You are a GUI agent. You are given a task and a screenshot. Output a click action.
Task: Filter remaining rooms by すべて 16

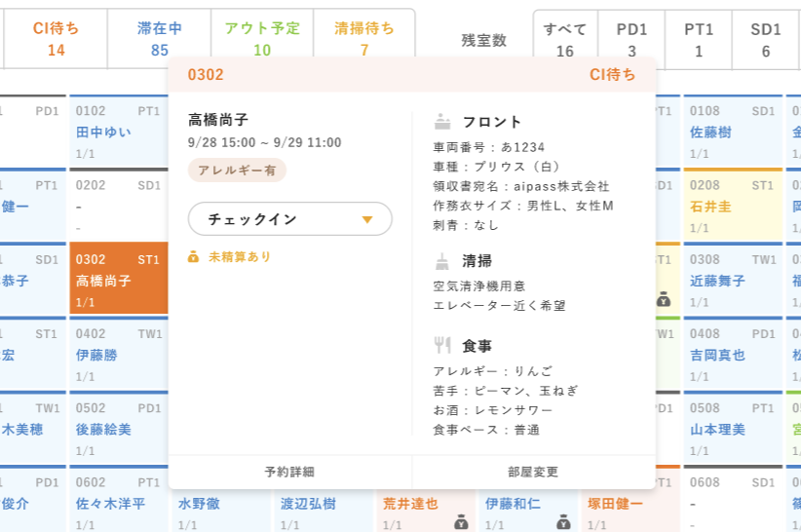565,40
